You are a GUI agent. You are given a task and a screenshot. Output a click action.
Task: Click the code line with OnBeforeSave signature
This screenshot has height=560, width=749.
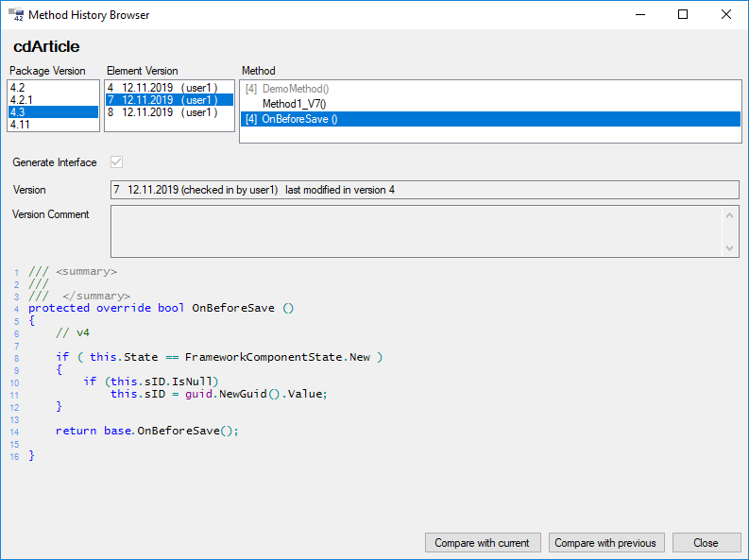tap(161, 308)
